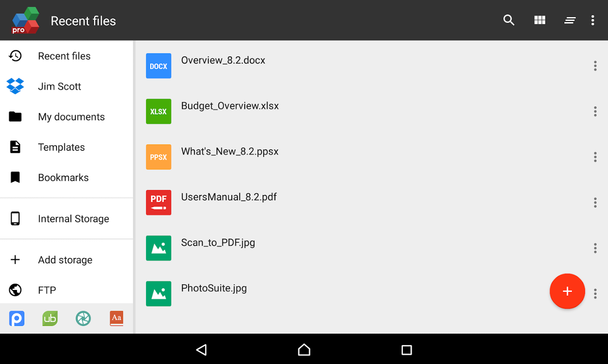Viewport: 608px width, 364px height.
Task: Open UsersManual_8.2.pdf file
Action: (x=229, y=197)
